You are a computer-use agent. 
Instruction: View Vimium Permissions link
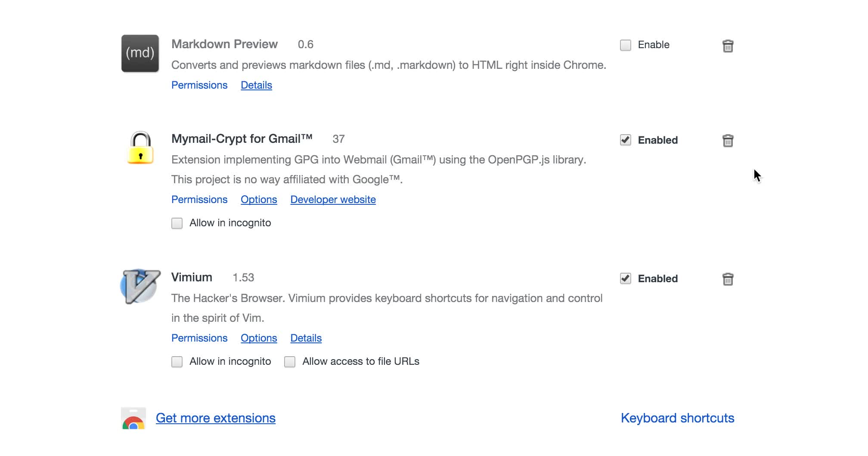pyautogui.click(x=199, y=338)
